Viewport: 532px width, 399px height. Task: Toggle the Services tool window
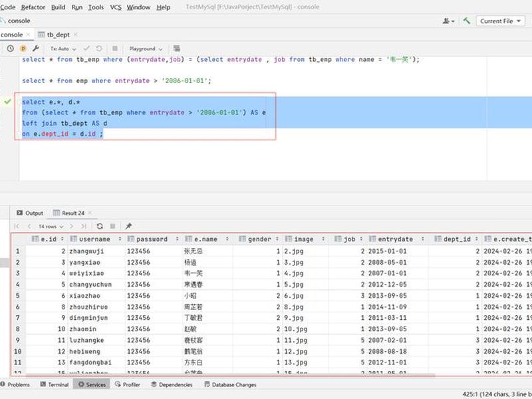(x=92, y=384)
